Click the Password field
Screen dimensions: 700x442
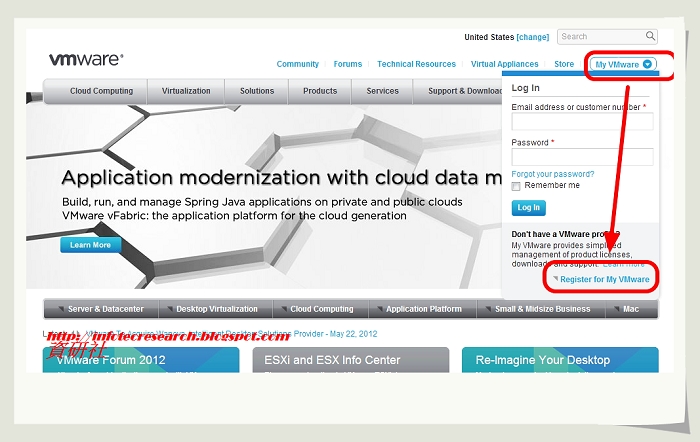[x=583, y=157]
